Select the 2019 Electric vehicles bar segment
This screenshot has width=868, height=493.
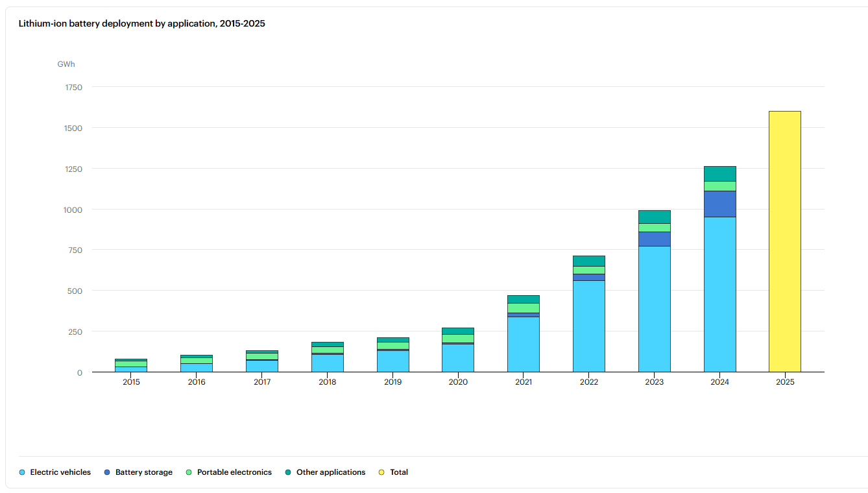392,361
